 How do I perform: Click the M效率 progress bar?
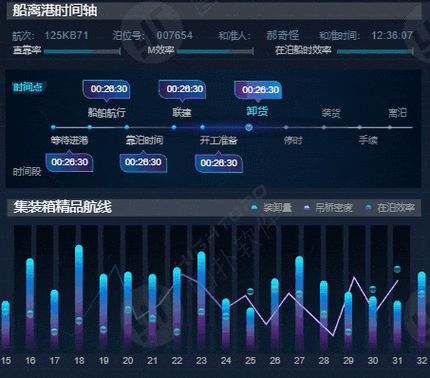pyautogui.click(x=215, y=51)
